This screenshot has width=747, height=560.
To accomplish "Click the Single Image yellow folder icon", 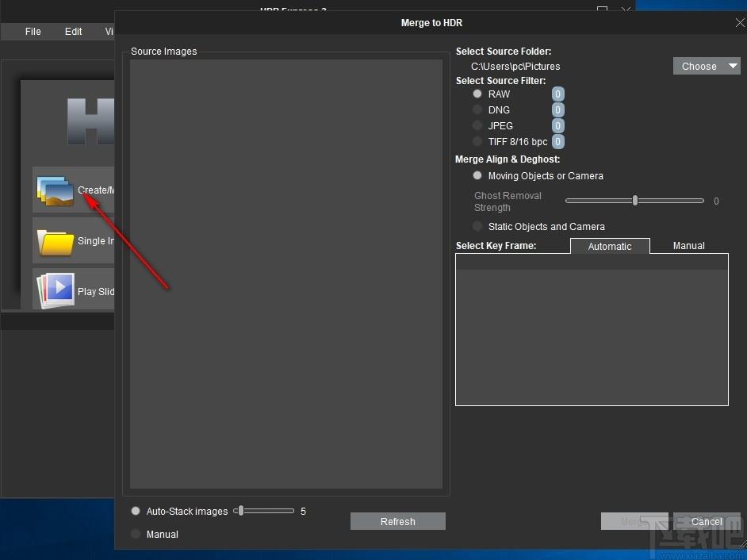I will (56, 242).
